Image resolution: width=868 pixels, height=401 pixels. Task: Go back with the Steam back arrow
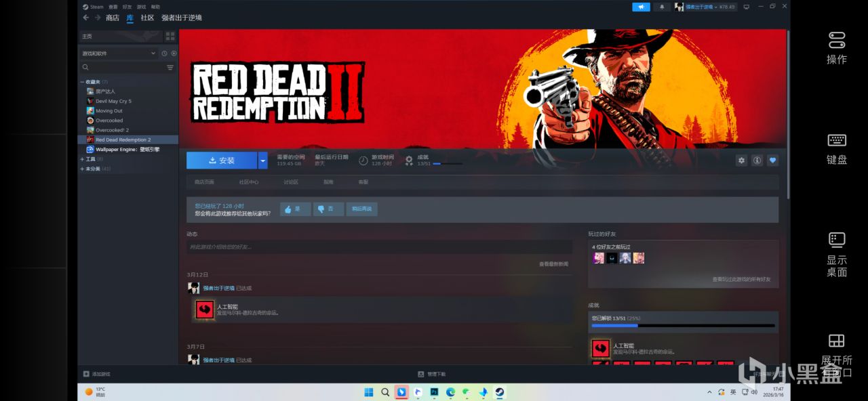click(85, 18)
